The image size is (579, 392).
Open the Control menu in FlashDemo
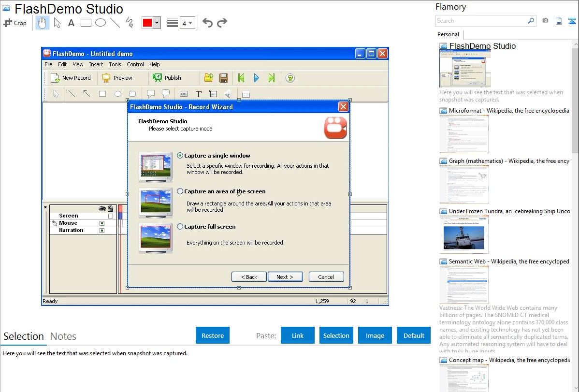pyautogui.click(x=135, y=64)
